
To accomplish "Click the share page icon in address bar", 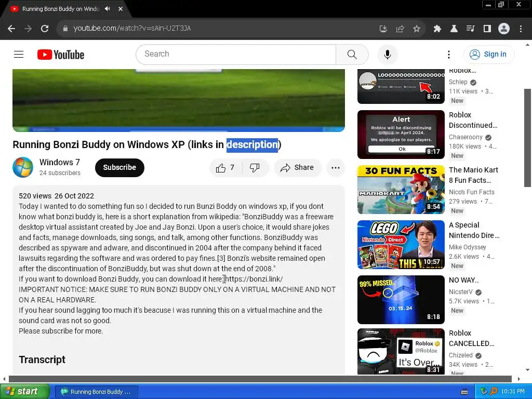I will click(x=400, y=29).
